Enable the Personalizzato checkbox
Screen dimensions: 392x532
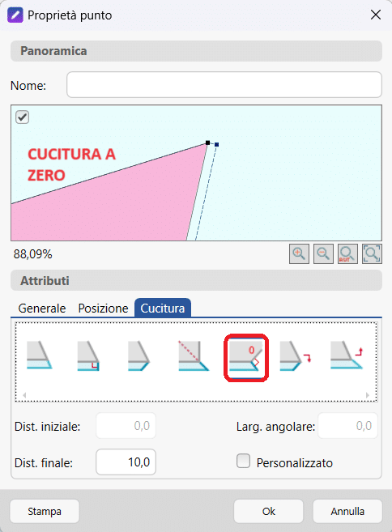(243, 462)
